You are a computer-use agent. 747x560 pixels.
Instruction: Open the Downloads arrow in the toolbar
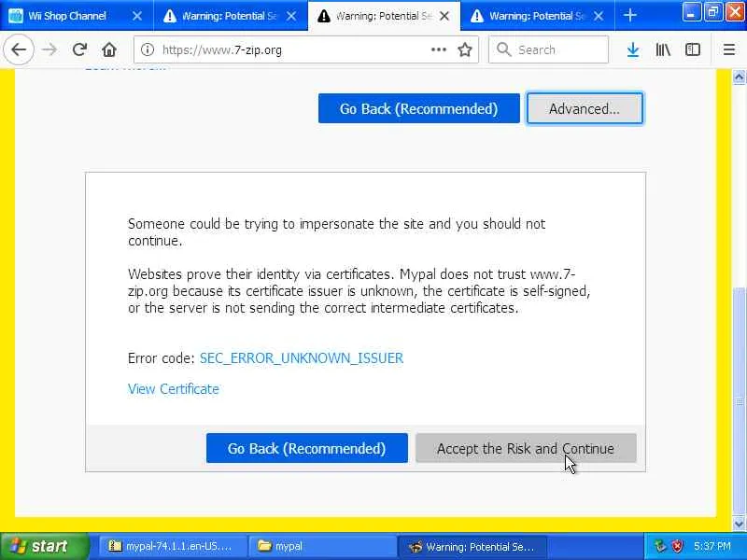[633, 49]
